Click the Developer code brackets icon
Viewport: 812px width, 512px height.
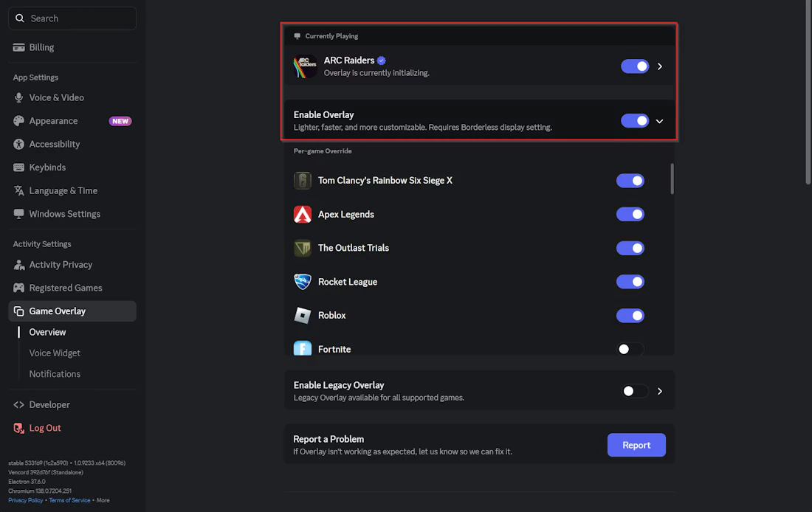click(x=18, y=405)
